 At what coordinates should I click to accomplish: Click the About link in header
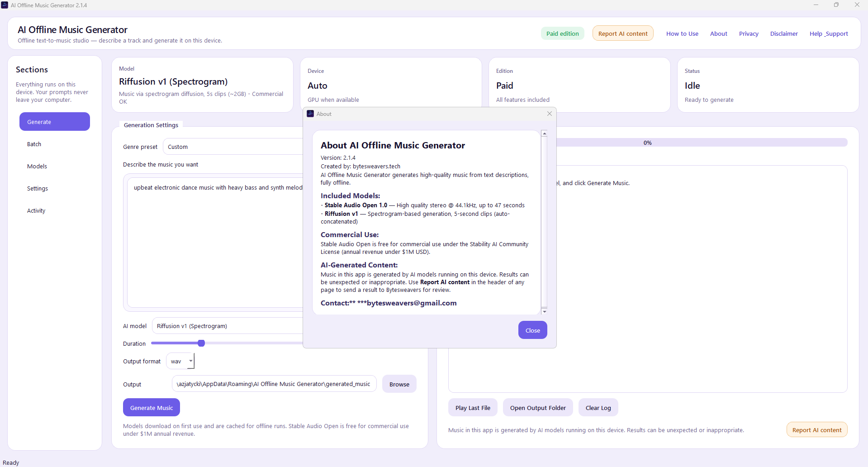click(719, 33)
